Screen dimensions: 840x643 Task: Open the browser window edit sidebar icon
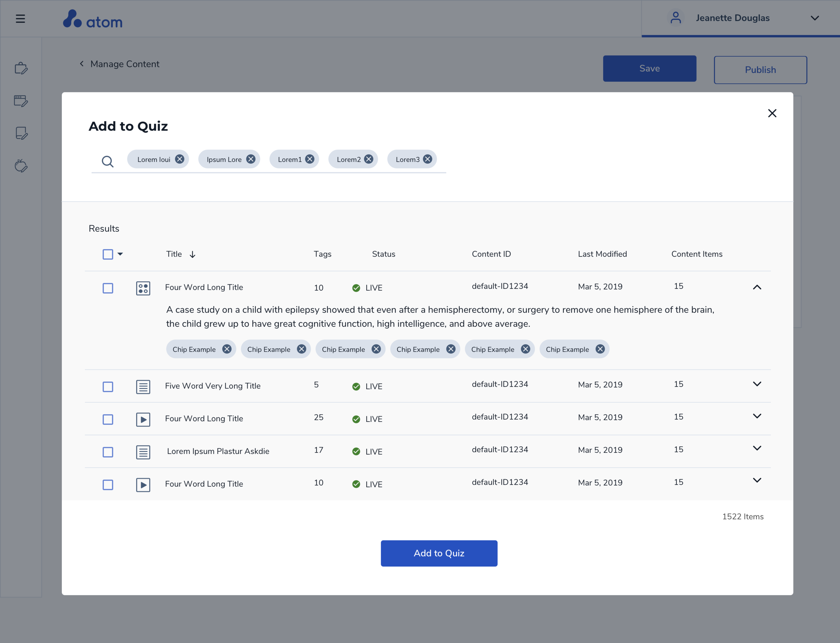[x=21, y=101]
